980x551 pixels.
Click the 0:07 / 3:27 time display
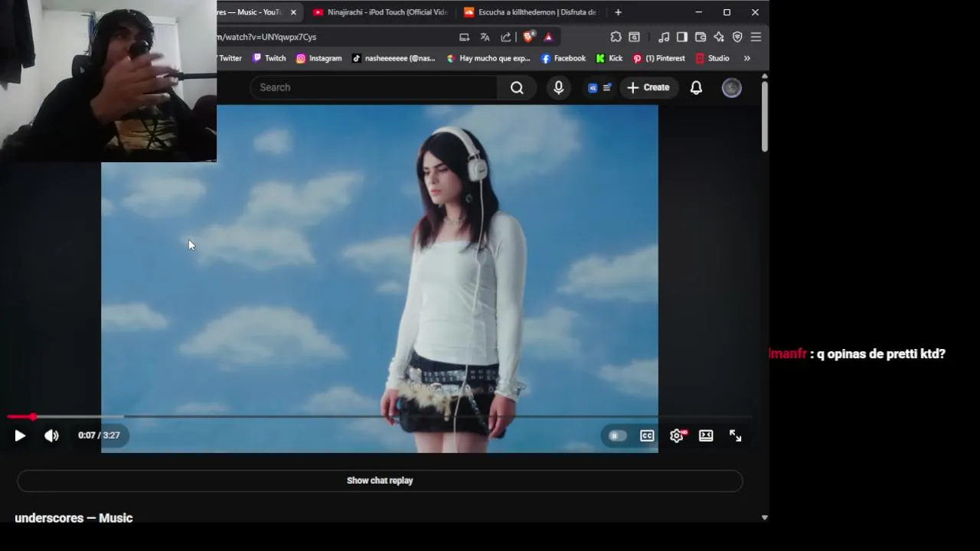pyautogui.click(x=99, y=435)
